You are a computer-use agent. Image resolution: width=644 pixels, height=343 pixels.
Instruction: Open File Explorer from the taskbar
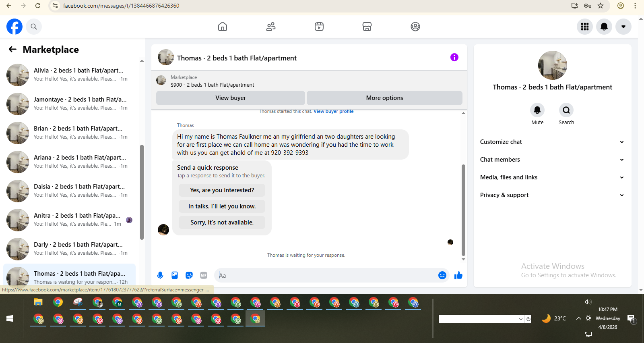[38, 302]
